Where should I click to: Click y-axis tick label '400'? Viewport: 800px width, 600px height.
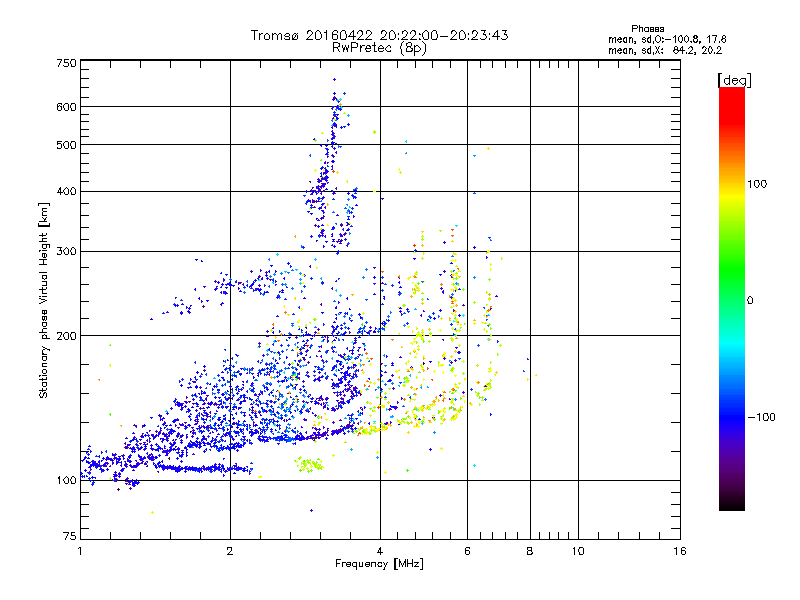[66, 192]
